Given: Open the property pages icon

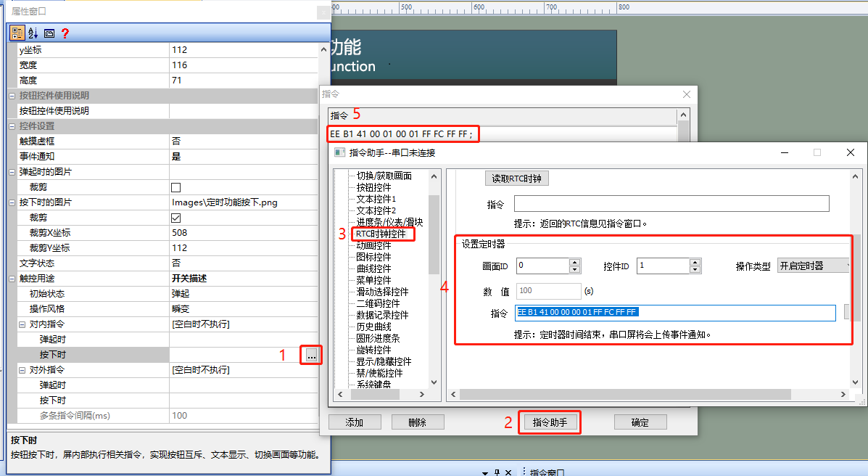Looking at the screenshot, I should (49, 33).
